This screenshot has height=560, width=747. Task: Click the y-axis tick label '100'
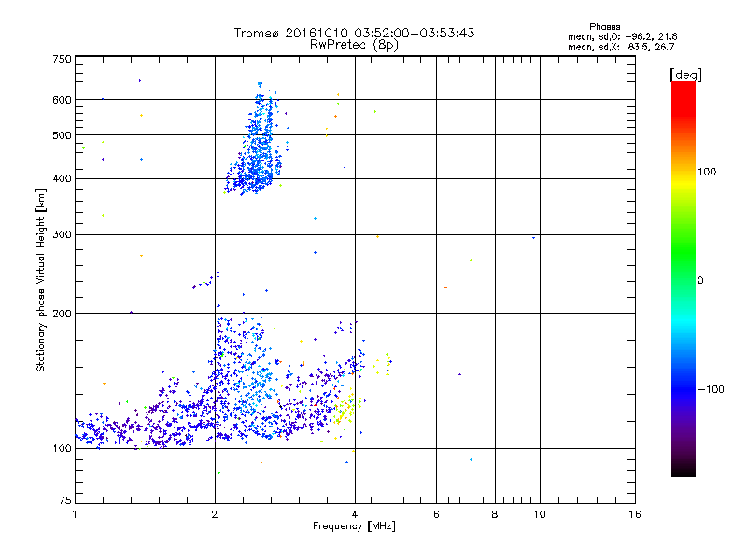coord(62,449)
